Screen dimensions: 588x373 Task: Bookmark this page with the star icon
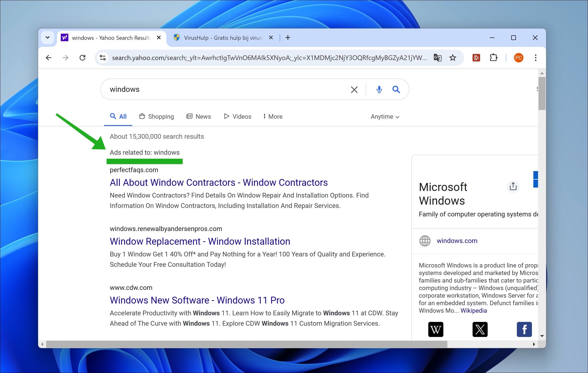(453, 58)
